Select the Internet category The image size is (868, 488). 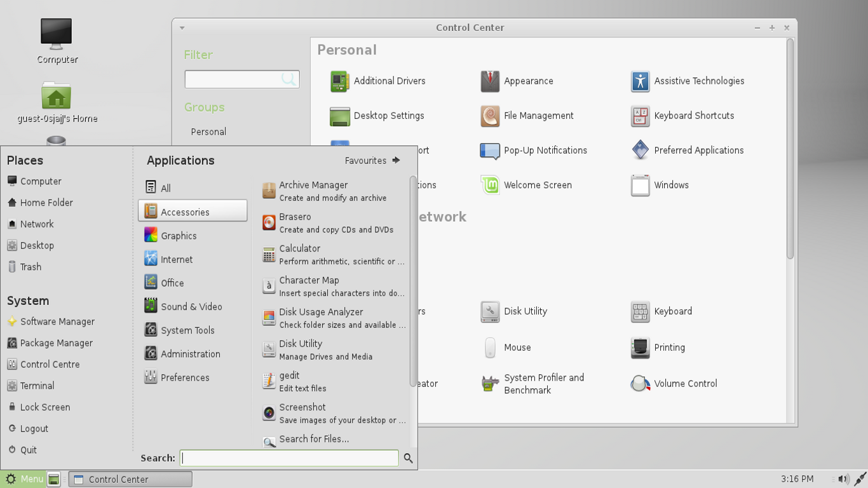(x=193, y=259)
